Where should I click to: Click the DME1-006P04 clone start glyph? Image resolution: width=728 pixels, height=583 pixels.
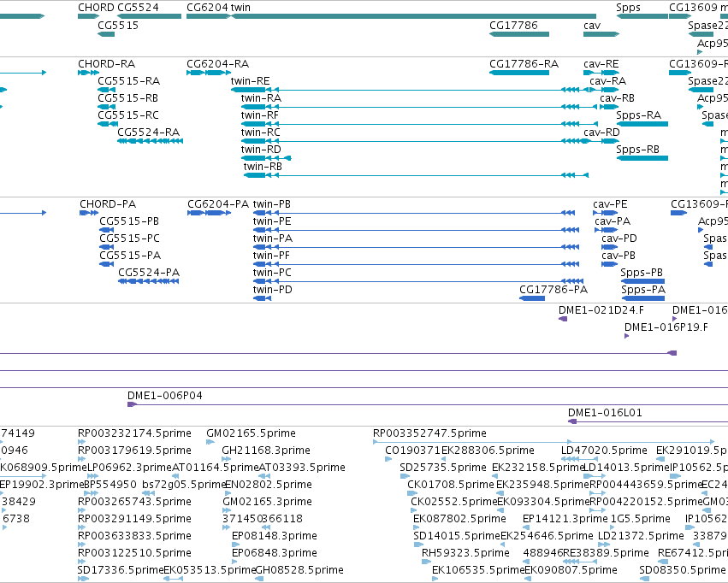[x=133, y=405]
